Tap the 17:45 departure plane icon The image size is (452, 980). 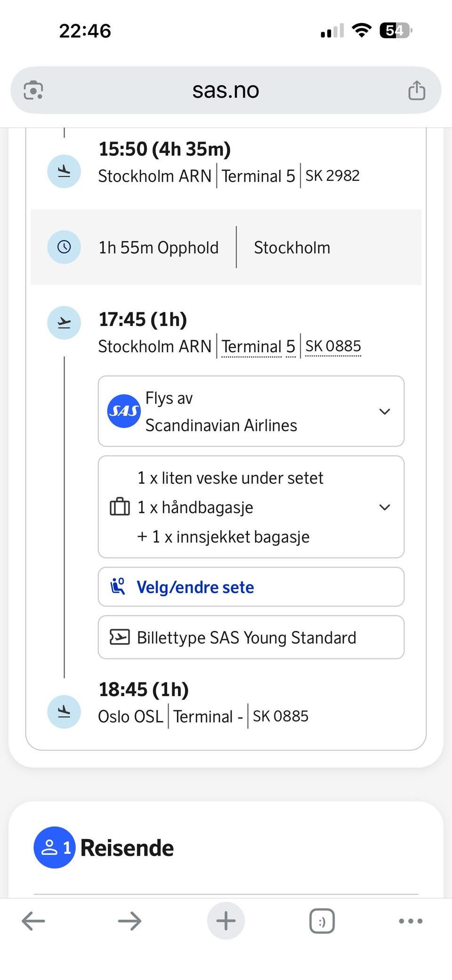point(64,323)
